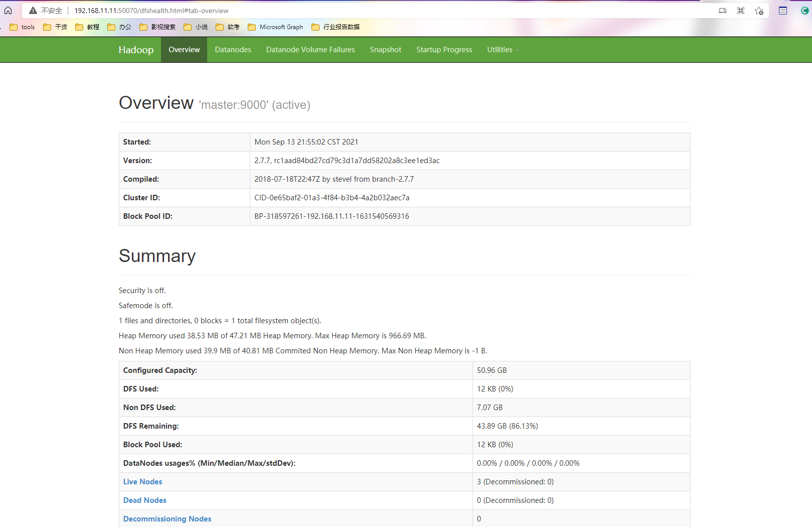Click the Hadoop brand link

(x=136, y=50)
